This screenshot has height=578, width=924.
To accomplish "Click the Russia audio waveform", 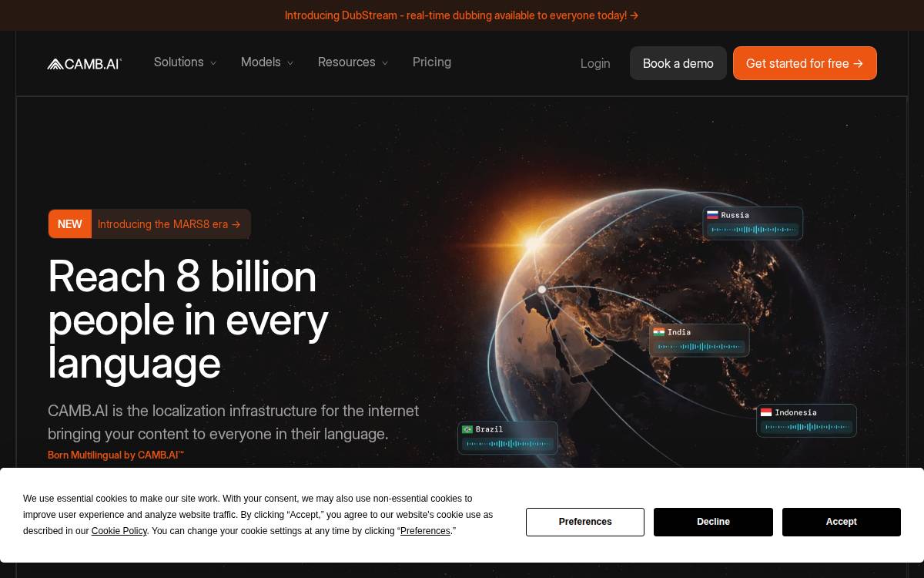I will point(754,230).
